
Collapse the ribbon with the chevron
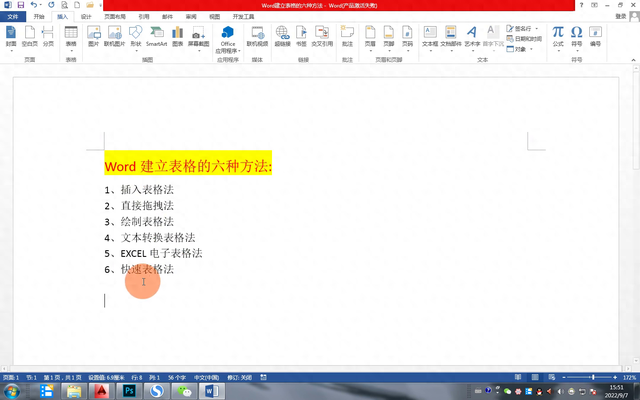pyautogui.click(x=633, y=60)
